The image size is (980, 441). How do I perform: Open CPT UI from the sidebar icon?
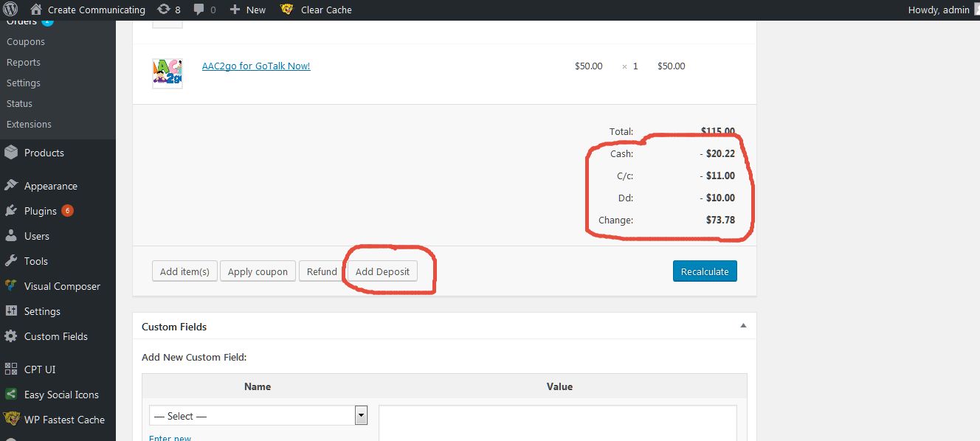(x=10, y=369)
